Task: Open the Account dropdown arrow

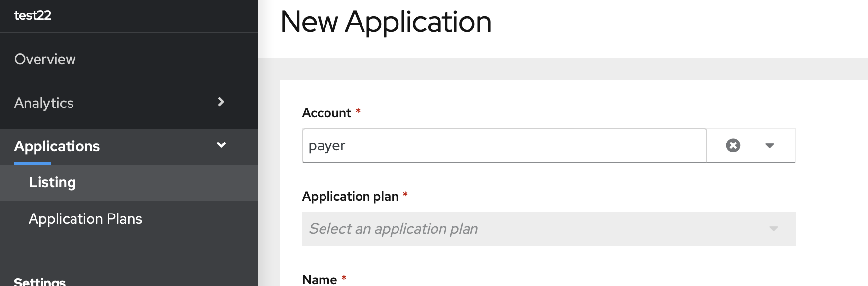Action: pos(769,145)
